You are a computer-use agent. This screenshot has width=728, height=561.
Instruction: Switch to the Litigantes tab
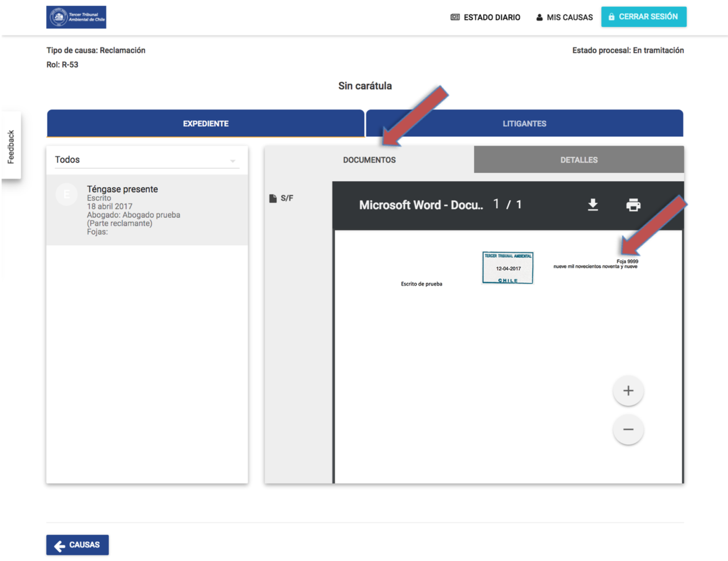point(524,123)
